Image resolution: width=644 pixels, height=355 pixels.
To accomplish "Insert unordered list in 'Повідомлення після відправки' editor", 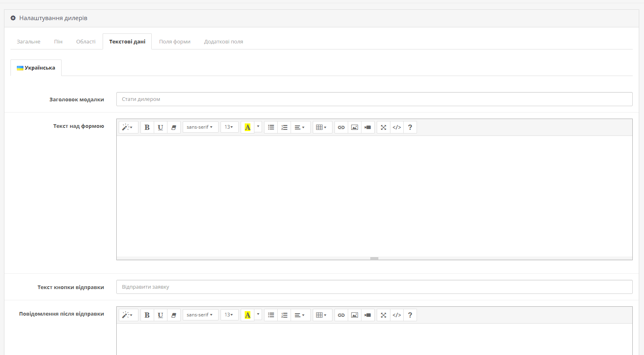I will [x=271, y=315].
